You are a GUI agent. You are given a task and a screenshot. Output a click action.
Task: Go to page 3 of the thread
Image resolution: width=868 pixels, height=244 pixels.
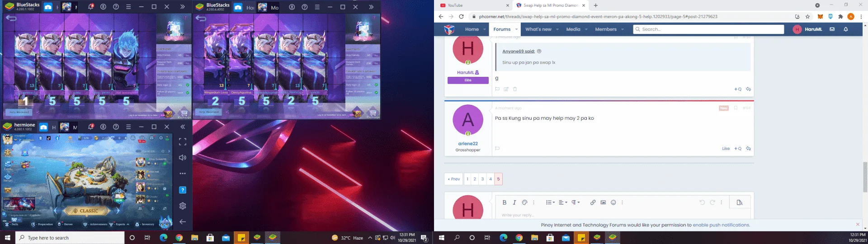click(x=482, y=179)
